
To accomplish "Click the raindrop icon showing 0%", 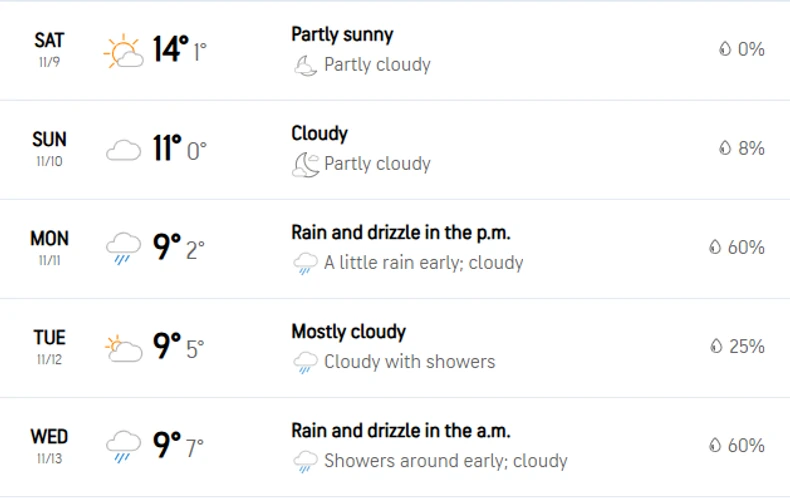I will point(724,49).
